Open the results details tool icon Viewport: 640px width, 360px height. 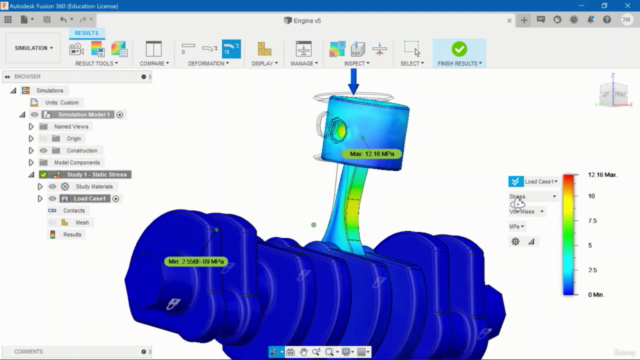click(119, 49)
